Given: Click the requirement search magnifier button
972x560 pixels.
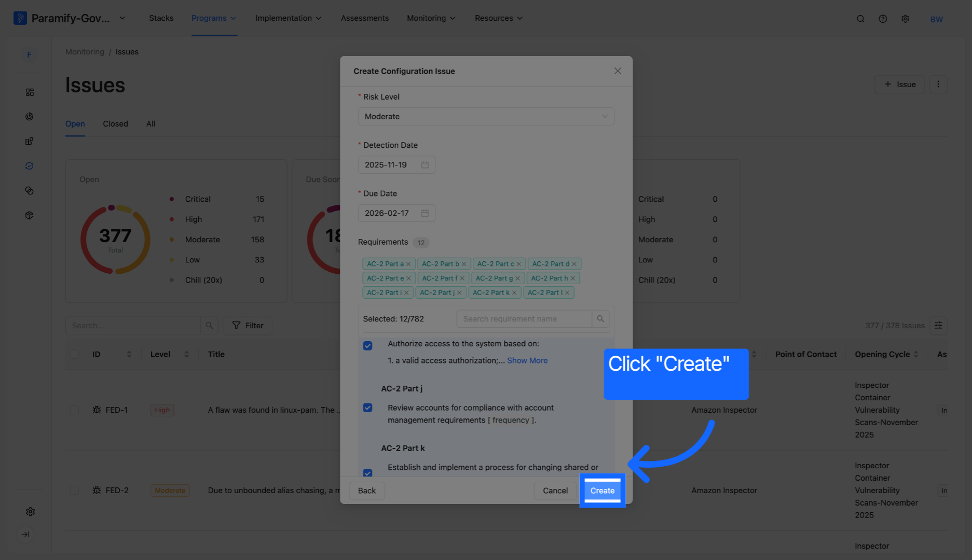Looking at the screenshot, I should click(600, 319).
